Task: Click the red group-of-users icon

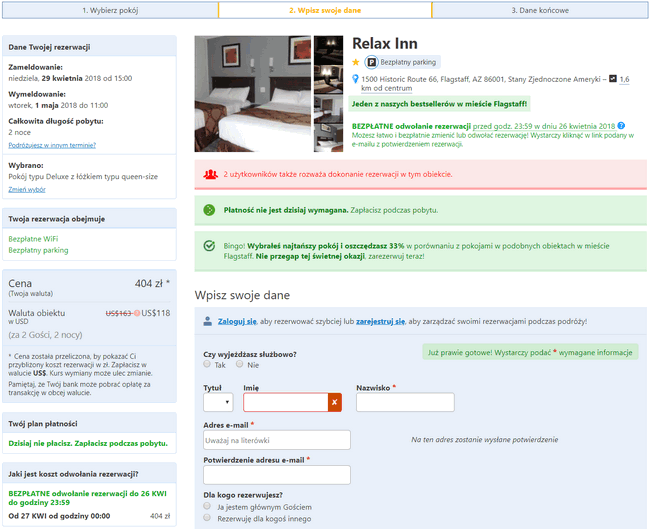Action: [211, 174]
